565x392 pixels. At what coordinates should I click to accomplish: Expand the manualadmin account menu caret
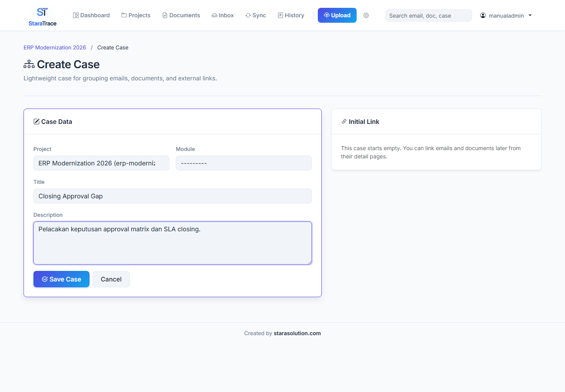point(530,16)
